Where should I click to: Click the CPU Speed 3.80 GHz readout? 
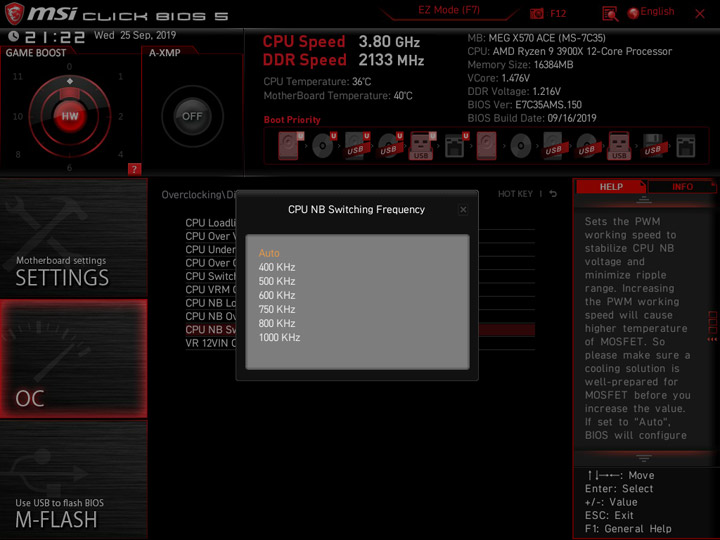click(341, 42)
